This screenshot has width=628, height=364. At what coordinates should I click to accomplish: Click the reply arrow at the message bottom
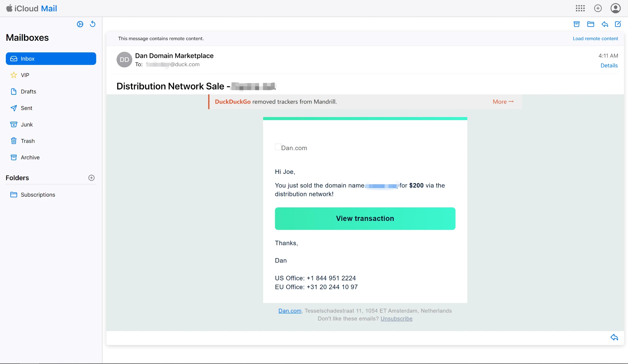[614, 337]
